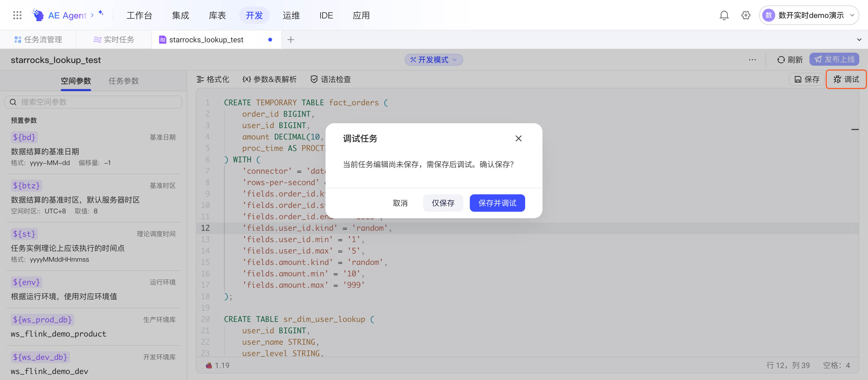Click 参数&表解析 toolbar item

(269, 79)
